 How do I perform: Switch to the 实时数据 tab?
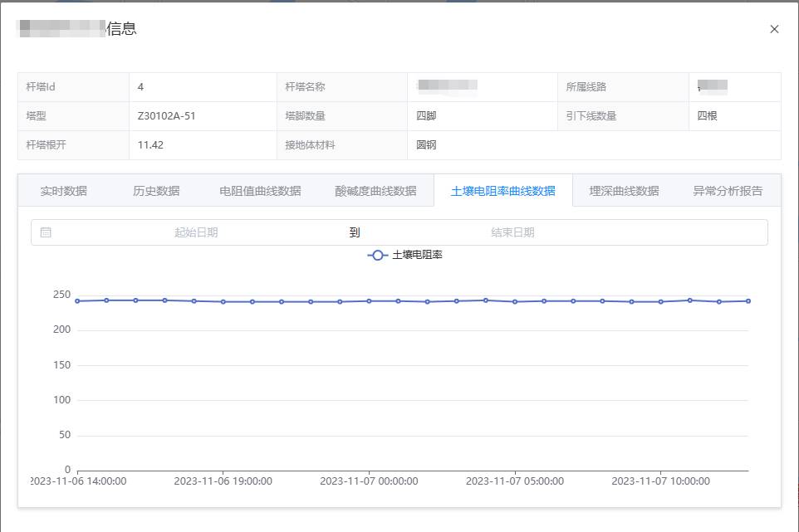[64, 191]
